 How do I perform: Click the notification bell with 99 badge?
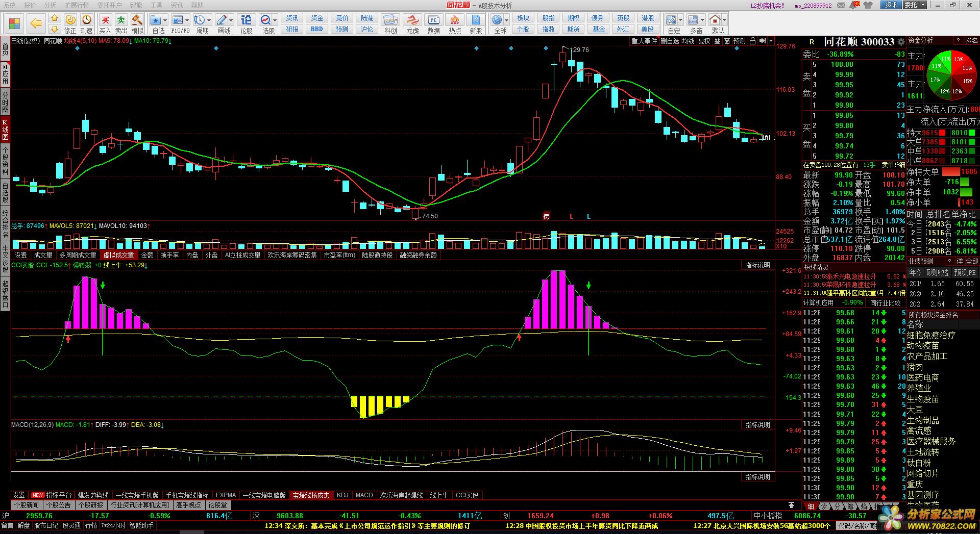pyautogui.click(x=853, y=5)
